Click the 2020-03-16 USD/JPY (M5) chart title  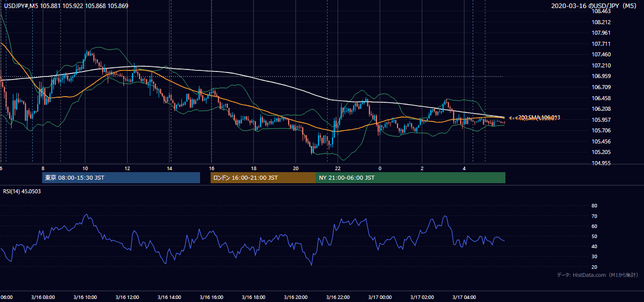(x=594, y=6)
